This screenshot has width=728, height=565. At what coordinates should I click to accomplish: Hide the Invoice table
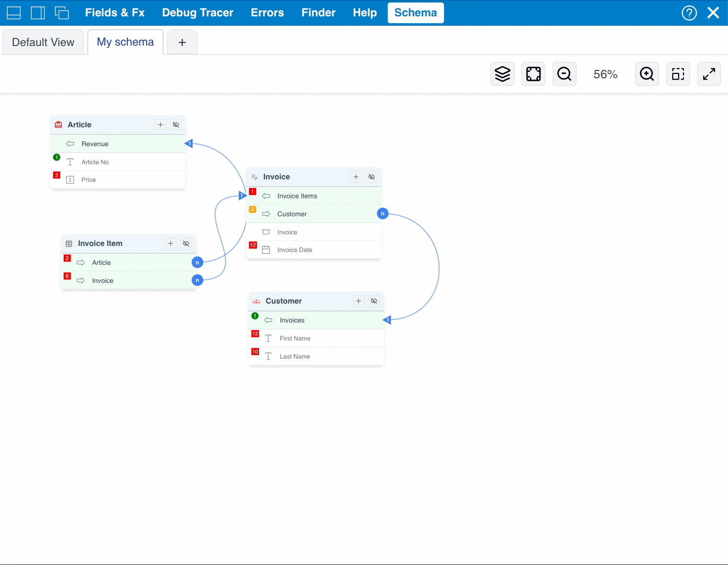[x=372, y=177]
